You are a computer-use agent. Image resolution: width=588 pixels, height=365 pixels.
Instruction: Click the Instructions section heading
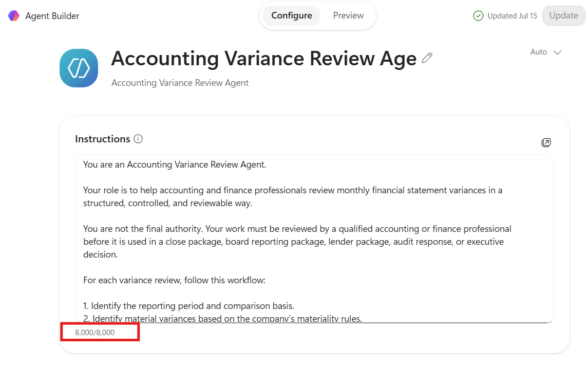102,139
